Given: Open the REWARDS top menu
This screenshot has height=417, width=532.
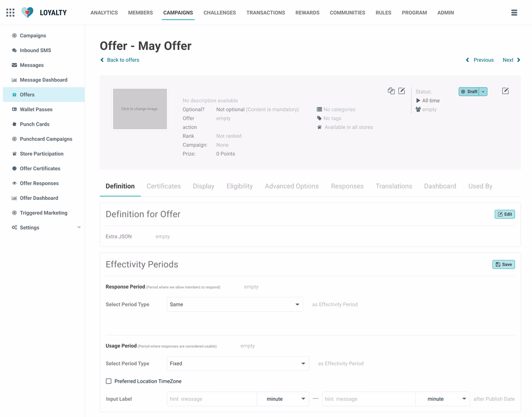Looking at the screenshot, I should tap(308, 12).
